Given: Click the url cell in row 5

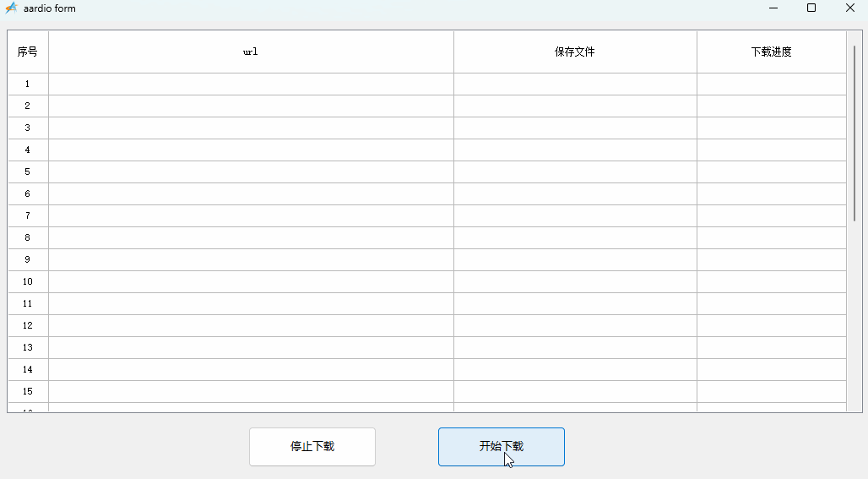Looking at the screenshot, I should [x=252, y=171].
